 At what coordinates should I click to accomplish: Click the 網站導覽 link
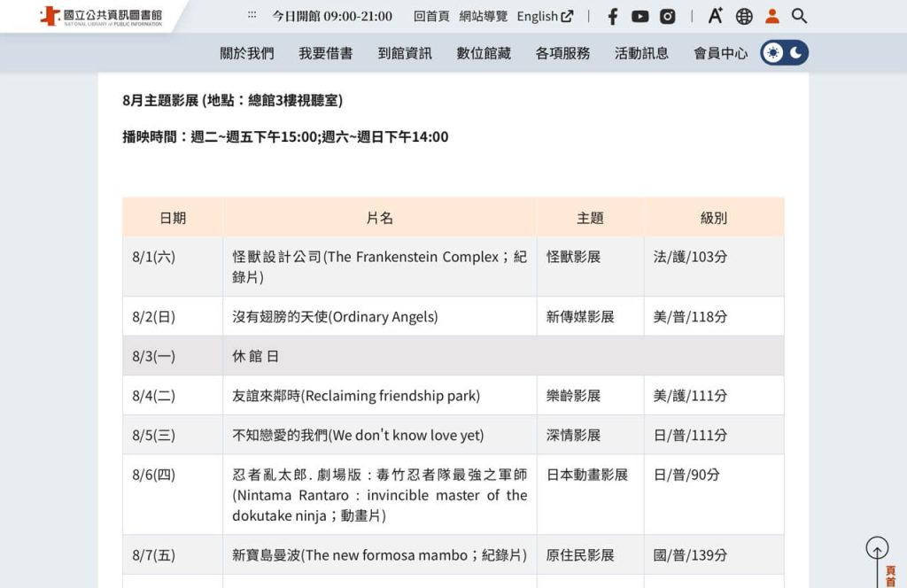pos(484,16)
